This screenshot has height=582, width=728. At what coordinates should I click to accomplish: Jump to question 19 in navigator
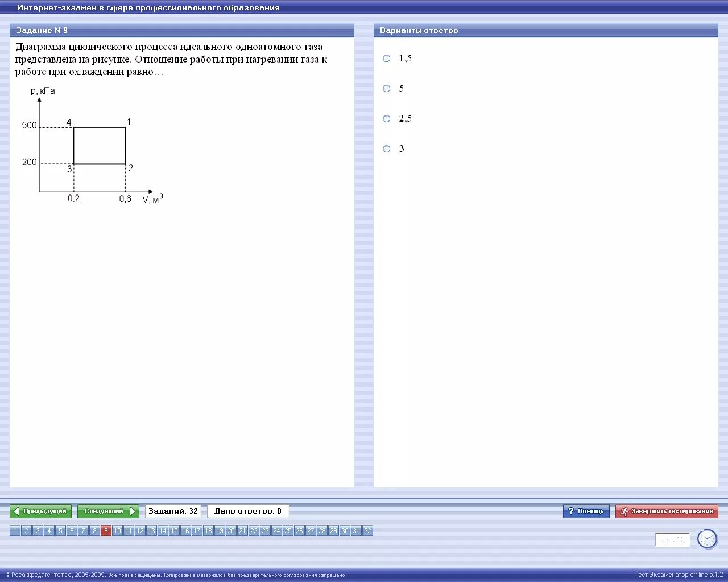pyautogui.click(x=220, y=531)
